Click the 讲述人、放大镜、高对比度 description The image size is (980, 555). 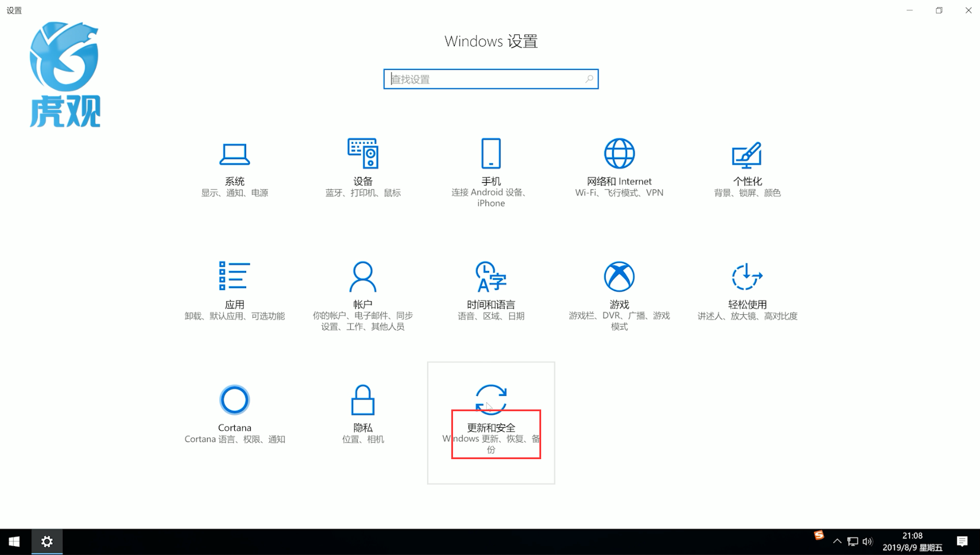[x=747, y=316]
